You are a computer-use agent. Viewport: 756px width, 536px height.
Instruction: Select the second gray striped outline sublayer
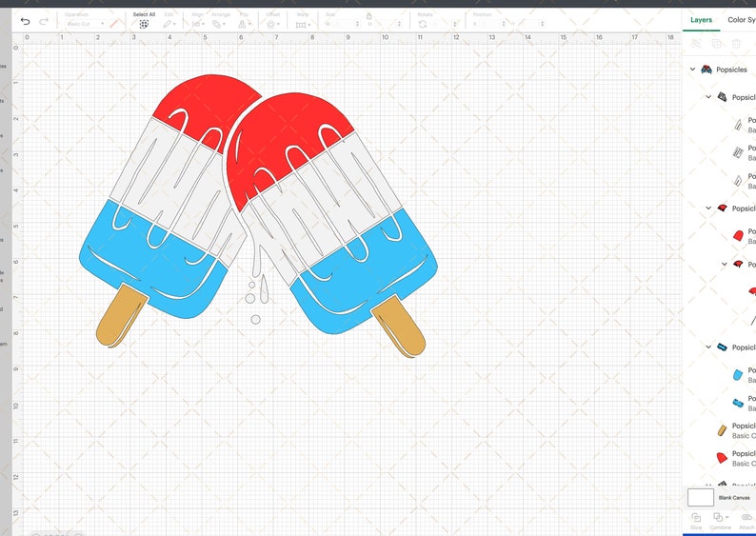738,152
